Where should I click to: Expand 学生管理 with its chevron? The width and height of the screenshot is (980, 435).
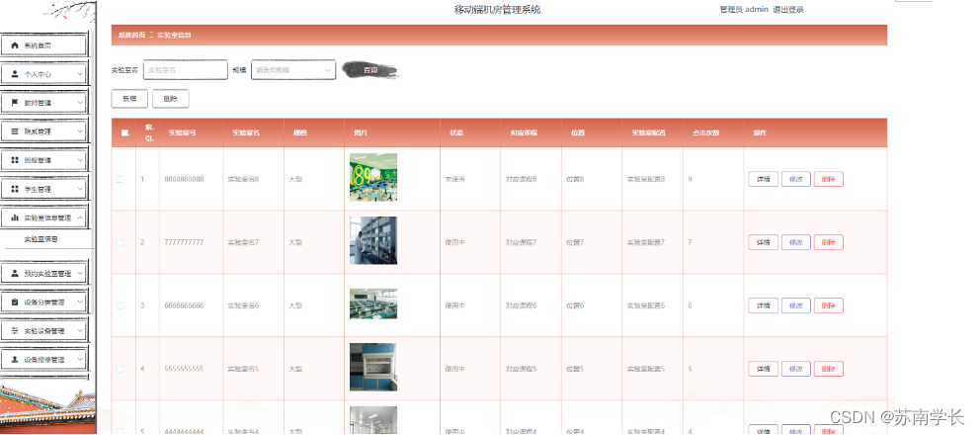point(80,189)
